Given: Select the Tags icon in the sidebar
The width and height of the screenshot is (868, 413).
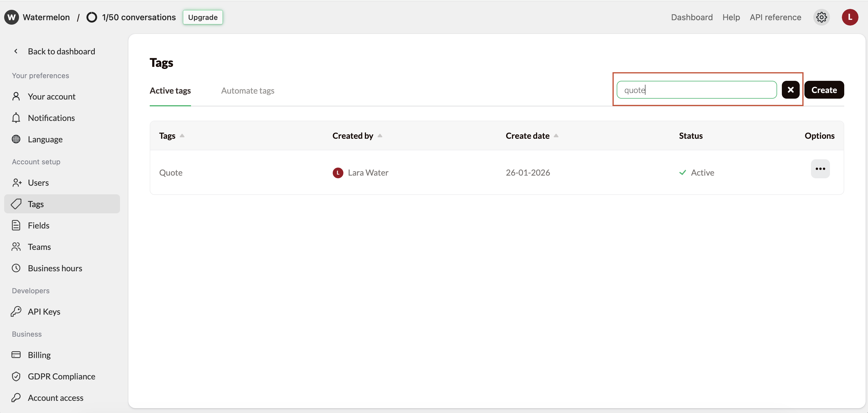Looking at the screenshot, I should click(x=17, y=204).
